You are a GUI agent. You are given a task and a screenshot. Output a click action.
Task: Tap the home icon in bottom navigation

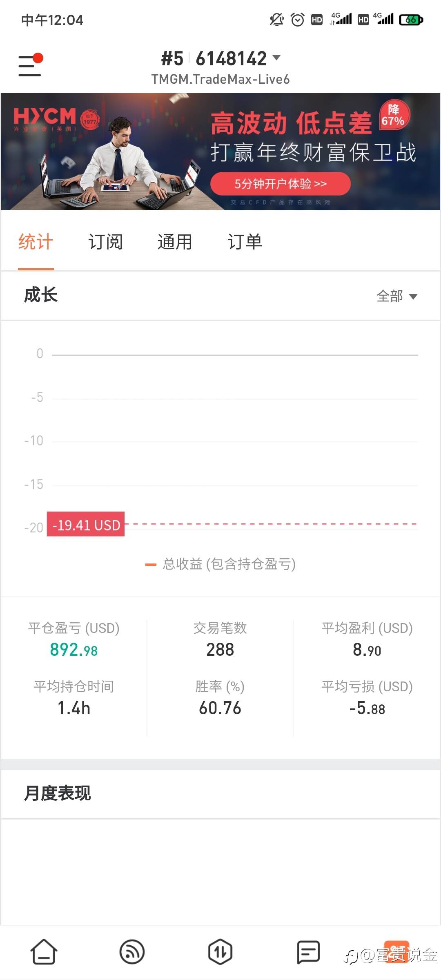click(x=44, y=952)
